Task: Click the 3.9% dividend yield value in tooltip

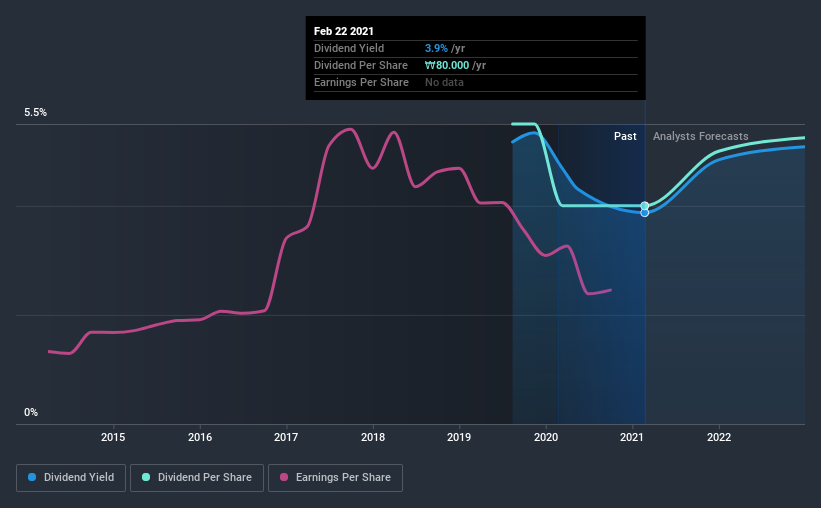Action: (x=436, y=48)
